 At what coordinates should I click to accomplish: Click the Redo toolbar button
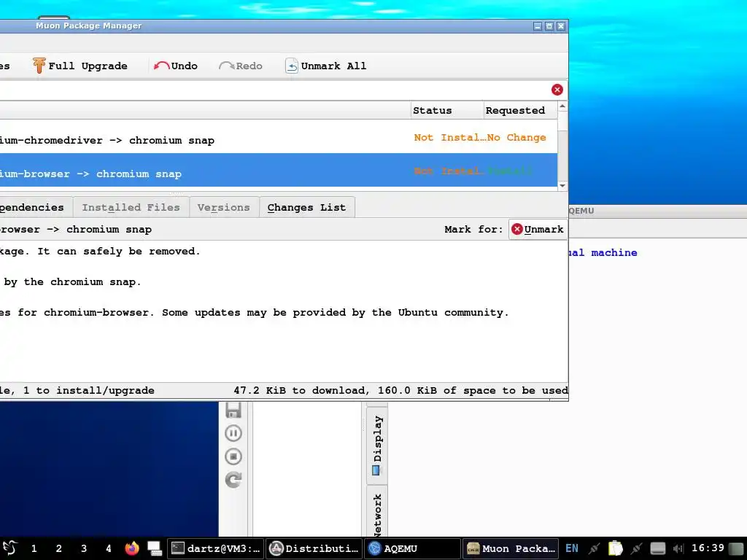coord(241,66)
